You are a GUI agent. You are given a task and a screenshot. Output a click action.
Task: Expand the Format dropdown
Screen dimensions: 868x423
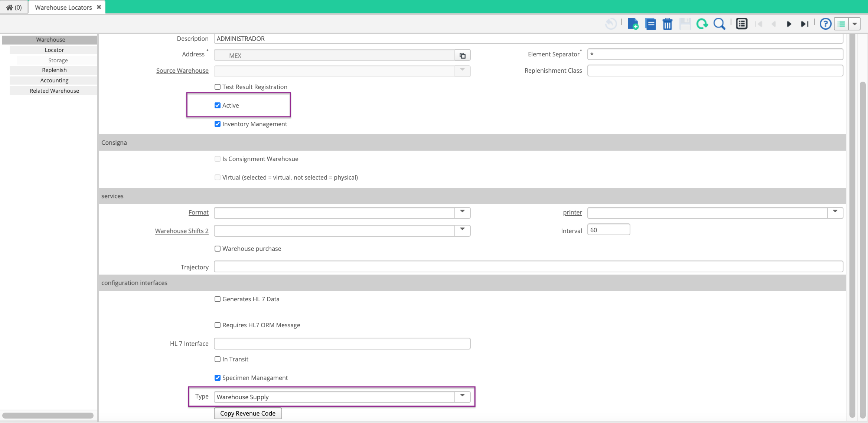[x=462, y=212]
